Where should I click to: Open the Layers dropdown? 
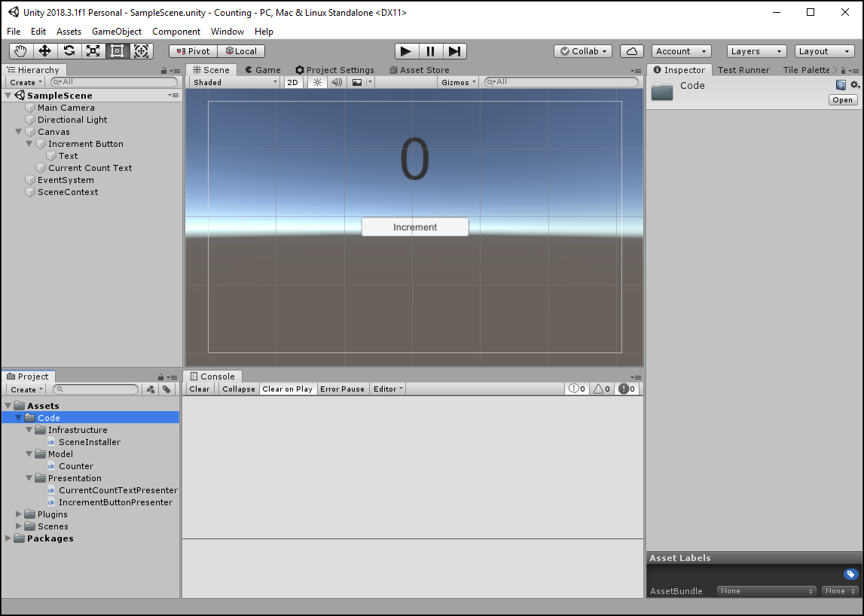click(x=756, y=50)
